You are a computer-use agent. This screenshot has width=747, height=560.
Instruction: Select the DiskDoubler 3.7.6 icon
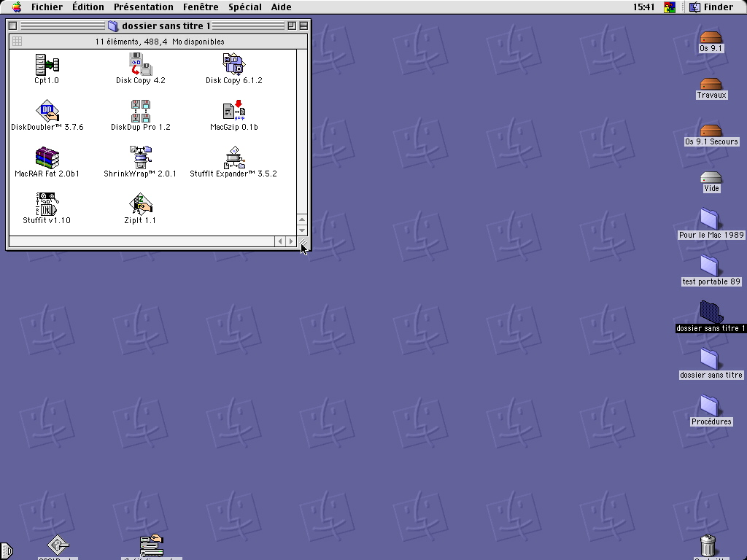click(47, 111)
